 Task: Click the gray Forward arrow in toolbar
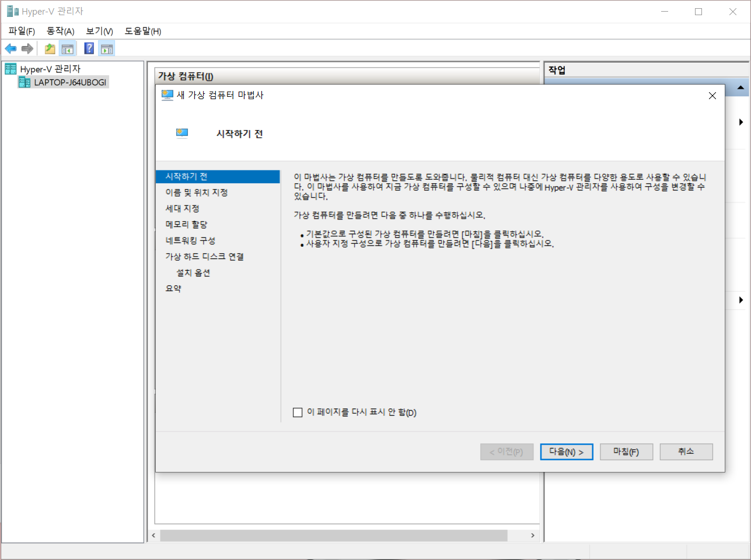tap(27, 48)
